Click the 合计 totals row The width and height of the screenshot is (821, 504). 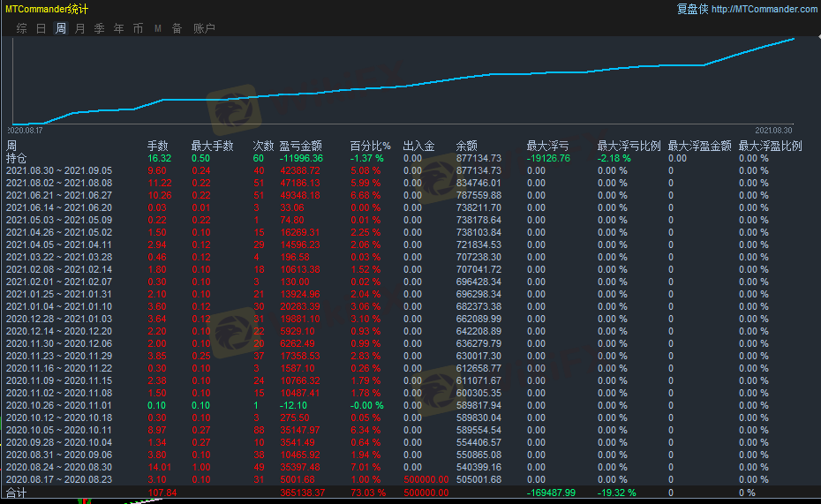(18, 493)
